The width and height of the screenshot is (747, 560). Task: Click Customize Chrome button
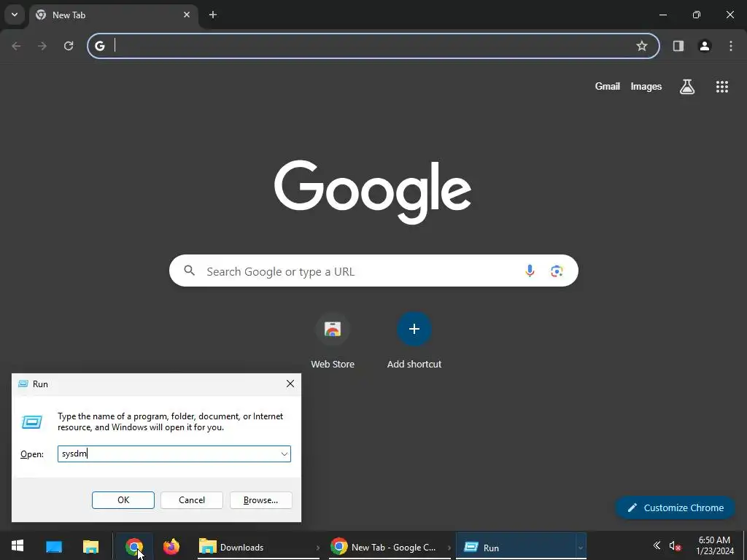676,507
